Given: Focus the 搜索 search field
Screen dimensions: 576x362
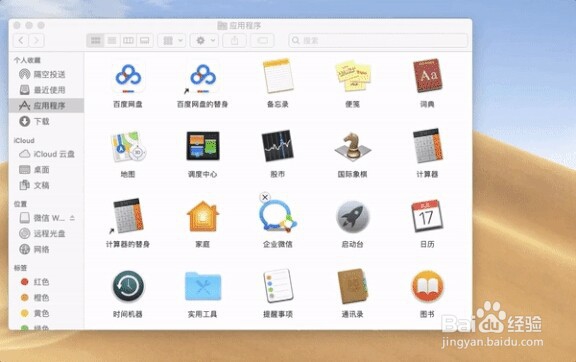Looking at the screenshot, I should tap(378, 40).
